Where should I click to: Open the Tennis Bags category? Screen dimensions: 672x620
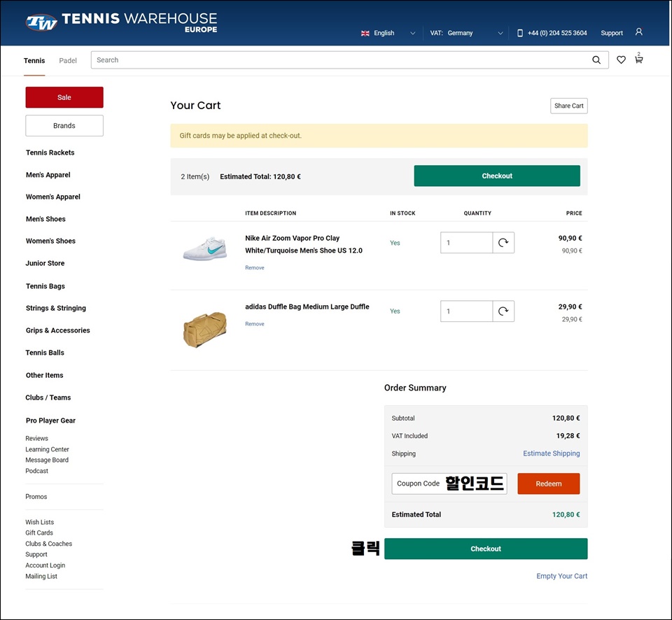tap(45, 286)
